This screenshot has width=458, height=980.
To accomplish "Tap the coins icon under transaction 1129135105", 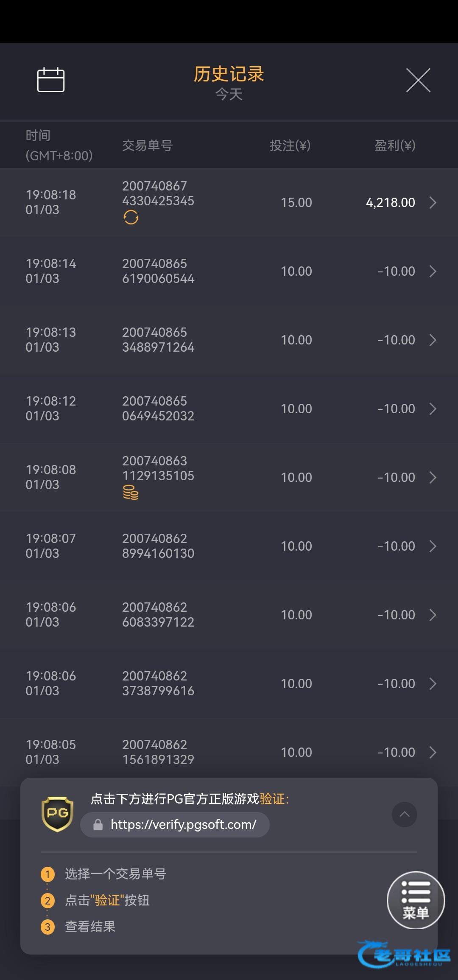I will [x=131, y=493].
